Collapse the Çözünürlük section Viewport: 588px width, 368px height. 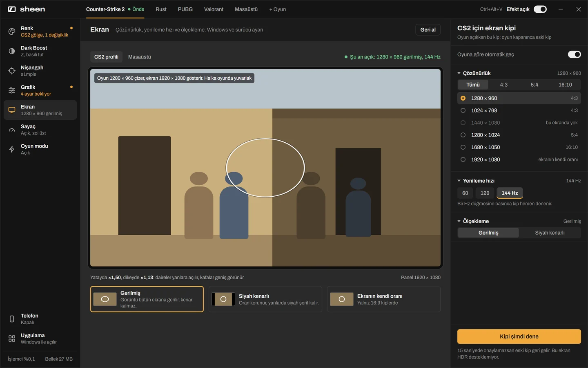point(459,73)
